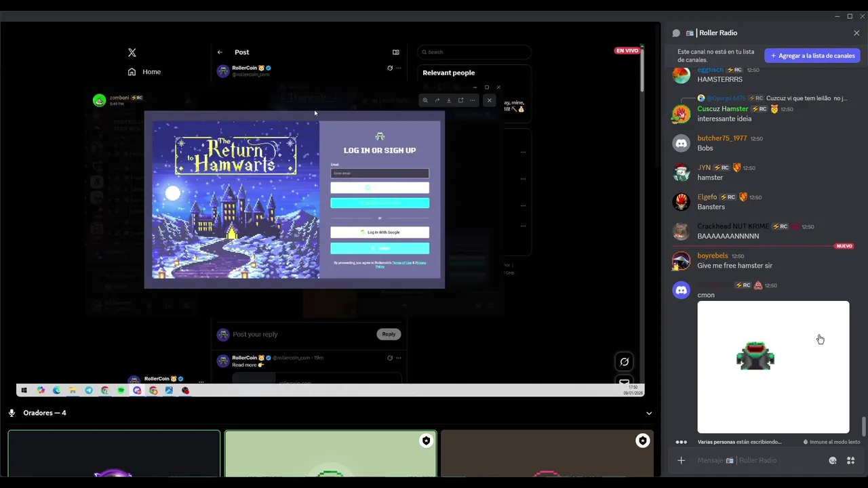The width and height of the screenshot is (868, 488).
Task: Click the Reply button under the post
Action: [x=389, y=334]
